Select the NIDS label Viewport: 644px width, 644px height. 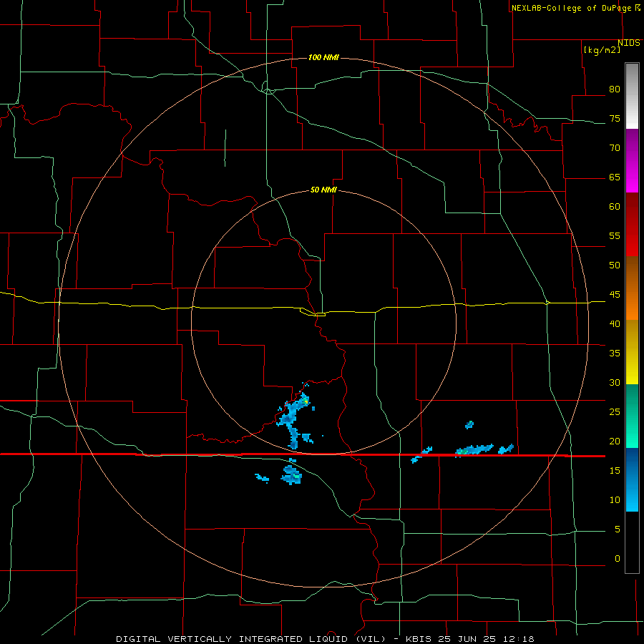(628, 43)
